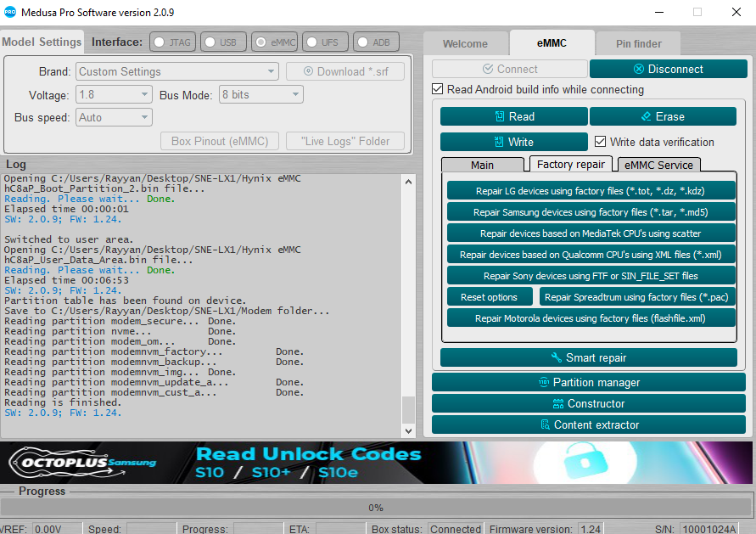
Task: Toggle Read Android build info while connecting
Action: pyautogui.click(x=437, y=89)
